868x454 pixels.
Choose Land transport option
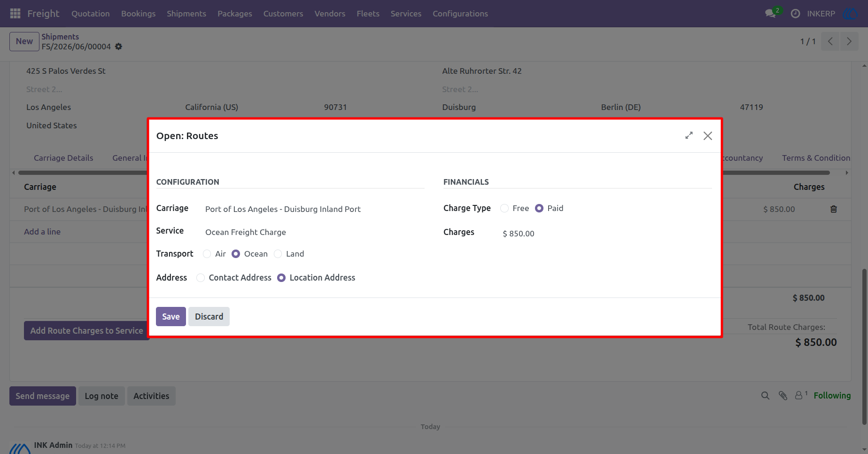click(x=278, y=254)
